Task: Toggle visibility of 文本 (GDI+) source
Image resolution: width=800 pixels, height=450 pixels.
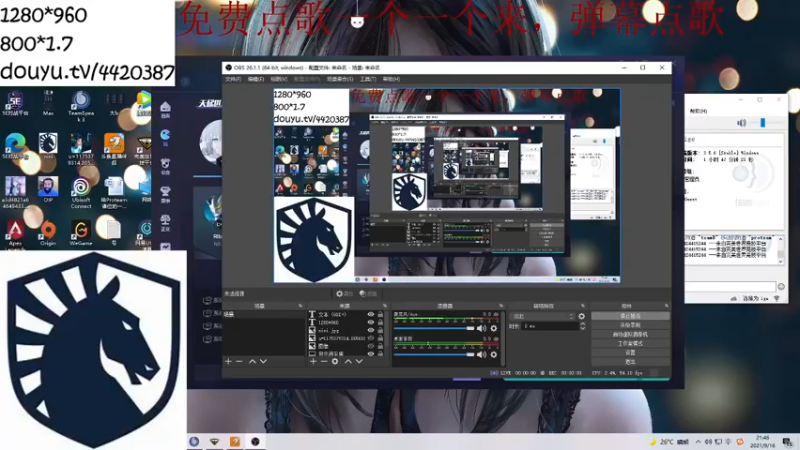Action: point(371,315)
